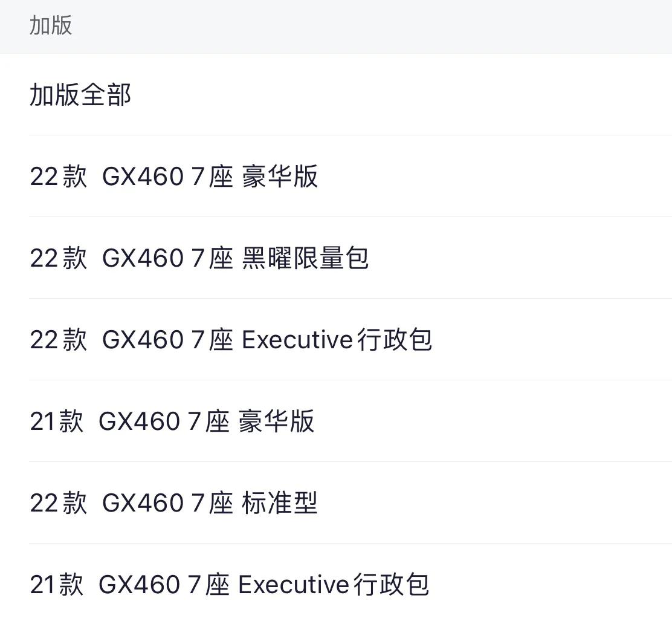This screenshot has height=624, width=672.
Task: Show all 加版 models via 加版全部
Action: click(x=80, y=95)
